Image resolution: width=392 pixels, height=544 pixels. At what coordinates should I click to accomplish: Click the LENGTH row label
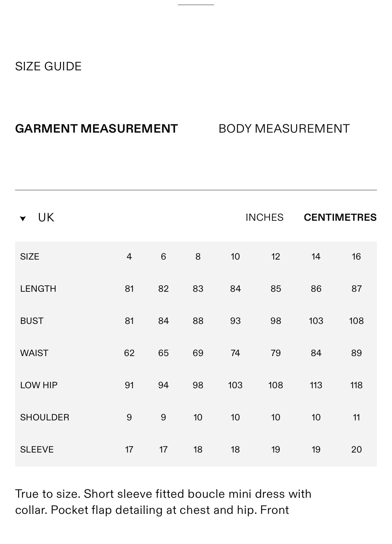[x=38, y=289]
